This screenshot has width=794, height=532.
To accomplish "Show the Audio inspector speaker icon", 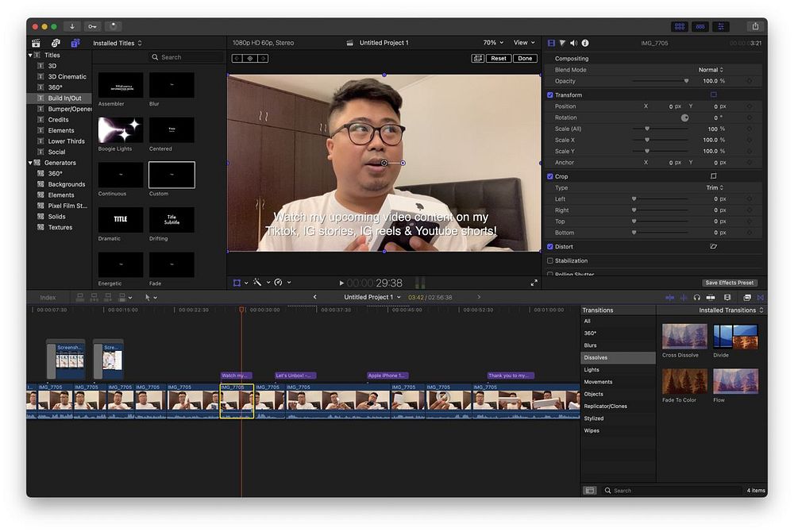I will coord(573,43).
